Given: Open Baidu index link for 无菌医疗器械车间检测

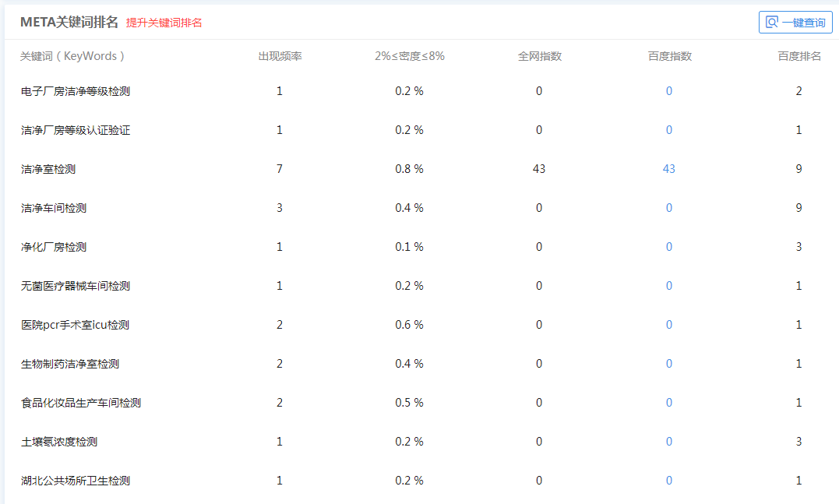Looking at the screenshot, I should [669, 286].
